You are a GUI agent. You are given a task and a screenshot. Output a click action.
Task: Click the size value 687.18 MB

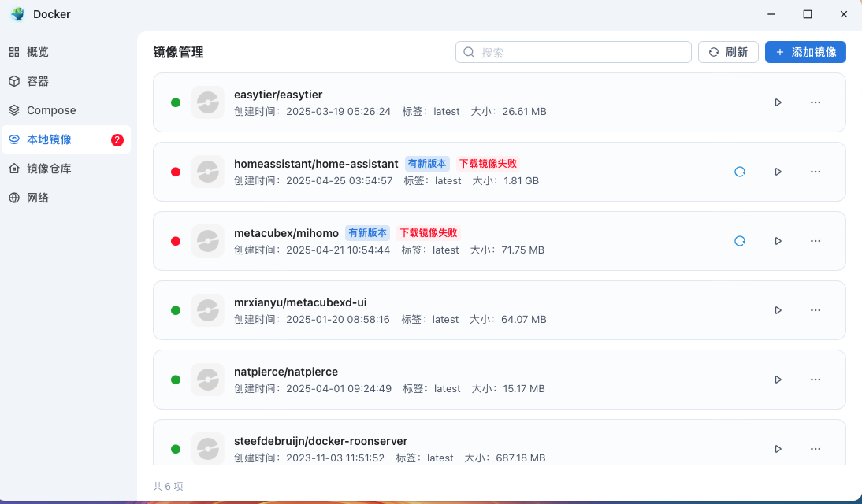pos(521,458)
